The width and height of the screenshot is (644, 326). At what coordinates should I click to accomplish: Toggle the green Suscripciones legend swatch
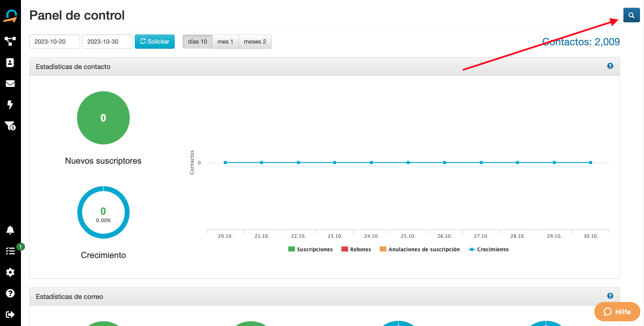coord(291,249)
